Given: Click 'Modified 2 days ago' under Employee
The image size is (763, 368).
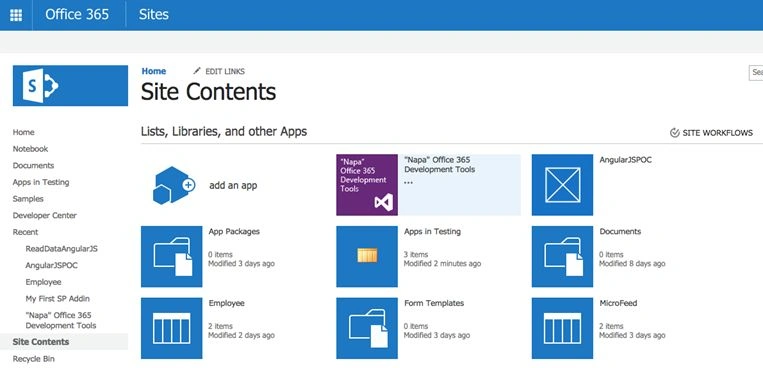Looking at the screenshot, I should tap(241, 335).
